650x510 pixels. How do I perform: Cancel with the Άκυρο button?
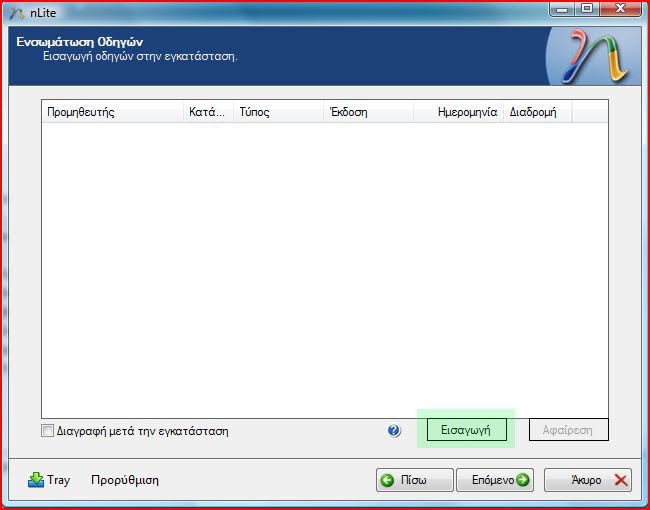tap(587, 480)
